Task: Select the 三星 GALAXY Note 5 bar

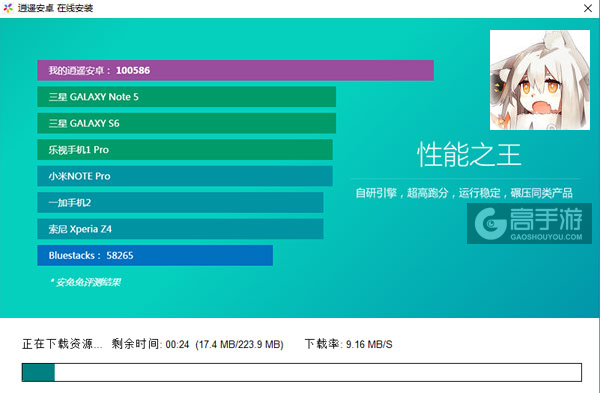Action: pyautogui.click(x=186, y=97)
